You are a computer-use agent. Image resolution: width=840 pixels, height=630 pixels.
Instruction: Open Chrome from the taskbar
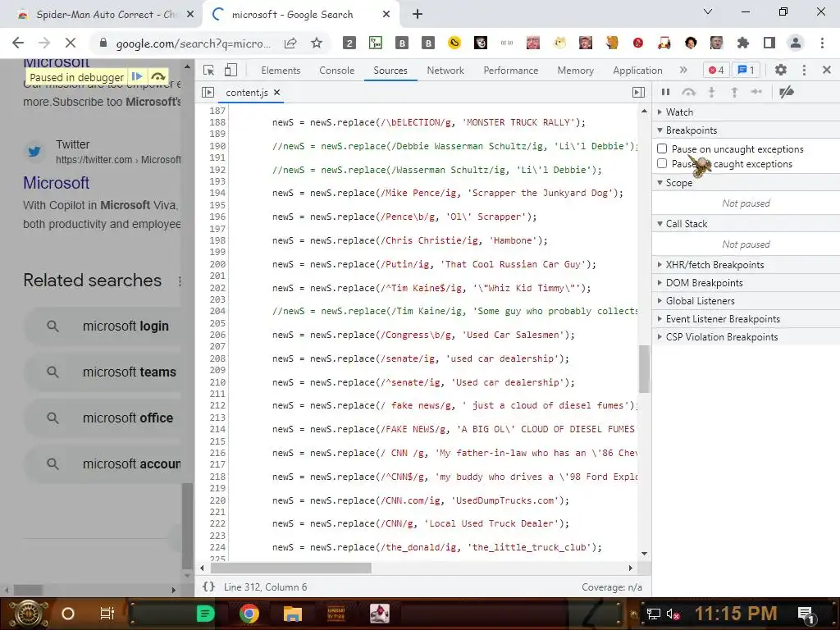tap(249, 614)
